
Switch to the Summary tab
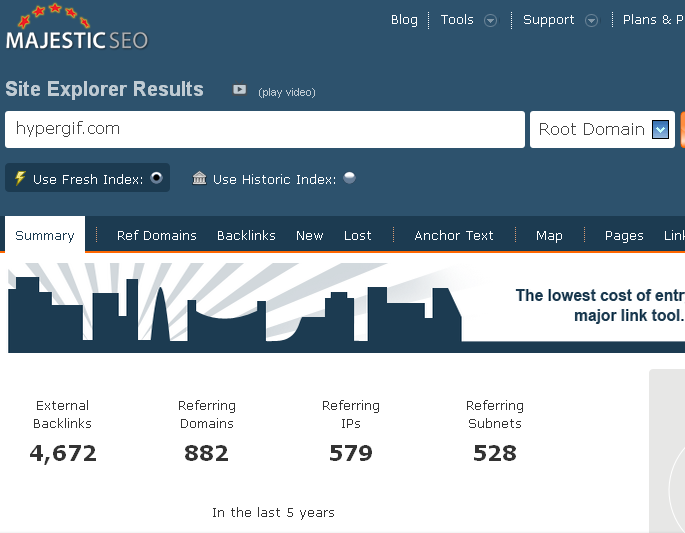point(45,235)
